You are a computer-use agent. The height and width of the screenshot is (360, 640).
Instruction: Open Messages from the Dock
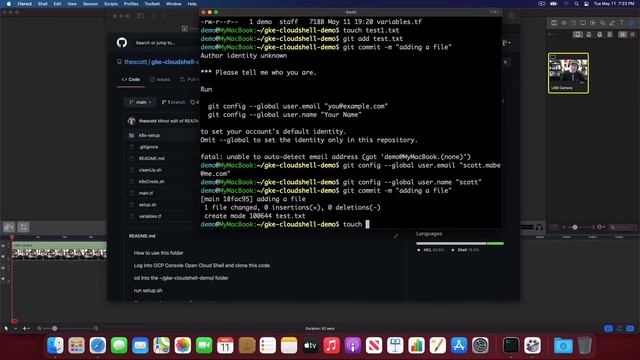pos(119,346)
